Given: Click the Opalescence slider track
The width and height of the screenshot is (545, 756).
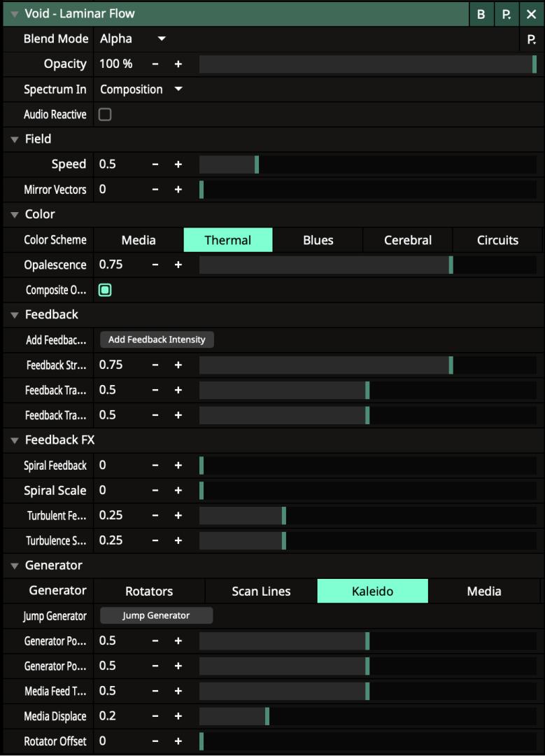Looking at the screenshot, I should [368, 265].
